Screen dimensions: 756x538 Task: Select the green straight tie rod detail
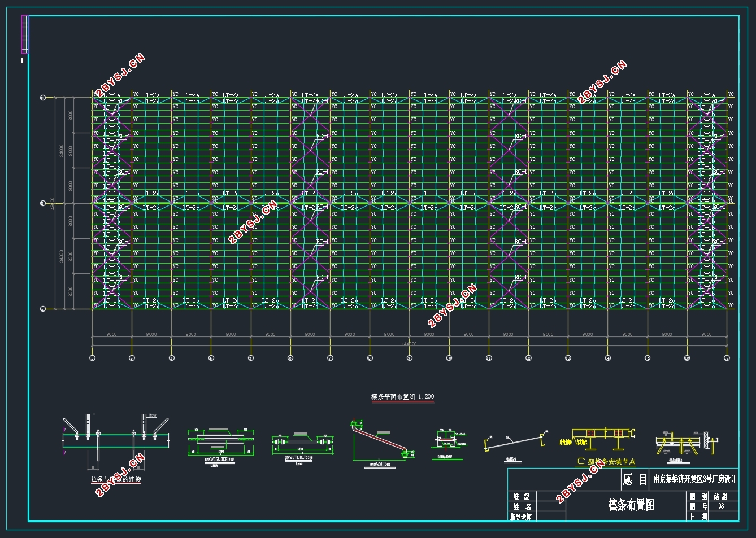click(x=302, y=446)
